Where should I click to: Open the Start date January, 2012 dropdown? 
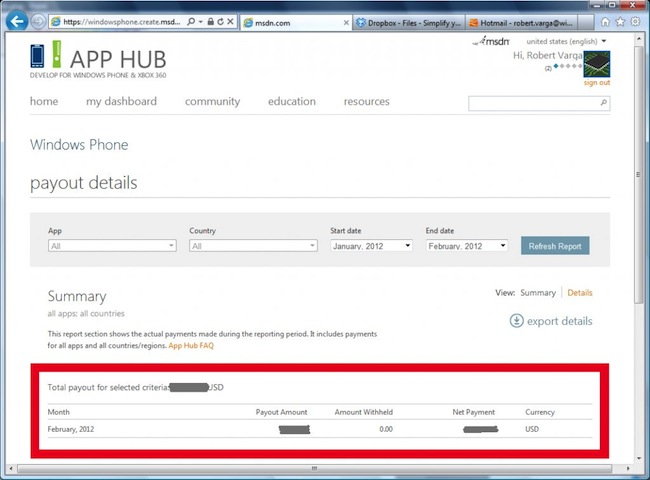[x=371, y=246]
